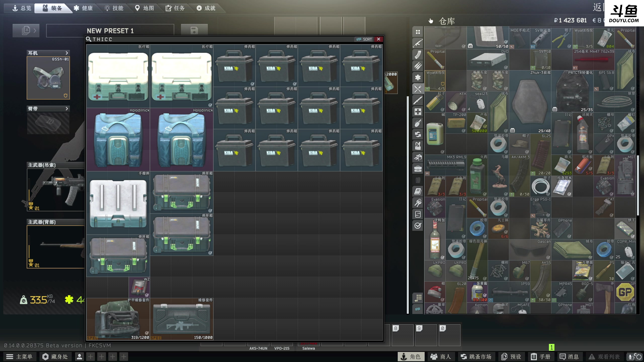Viewport: 644px width, 362px height.
Task: Click quick slot 9
Action: (x=426, y=335)
